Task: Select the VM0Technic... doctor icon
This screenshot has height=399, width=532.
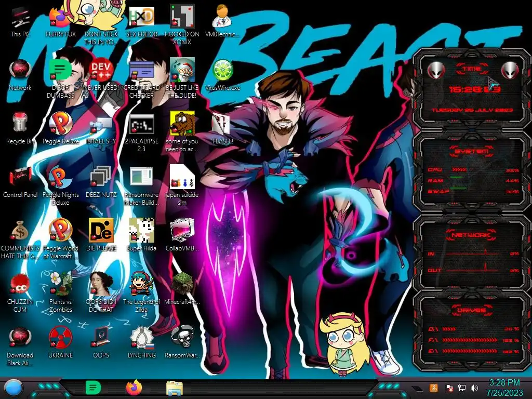Action: pyautogui.click(x=222, y=21)
